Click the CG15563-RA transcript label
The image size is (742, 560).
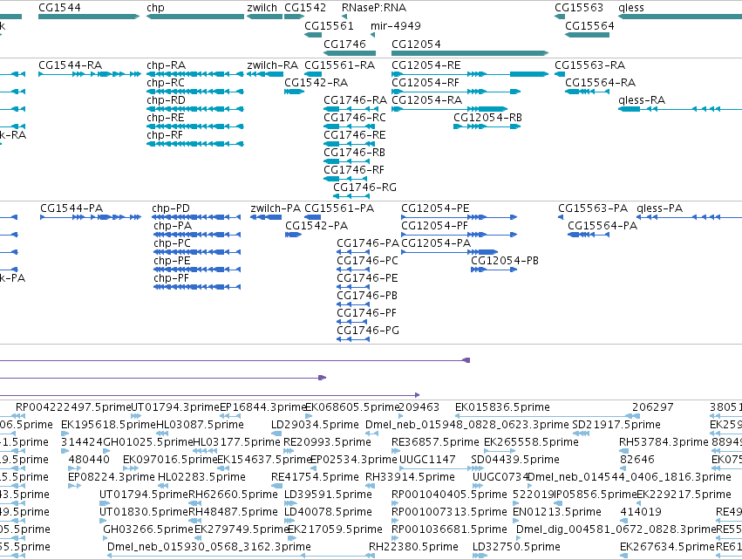pos(590,65)
